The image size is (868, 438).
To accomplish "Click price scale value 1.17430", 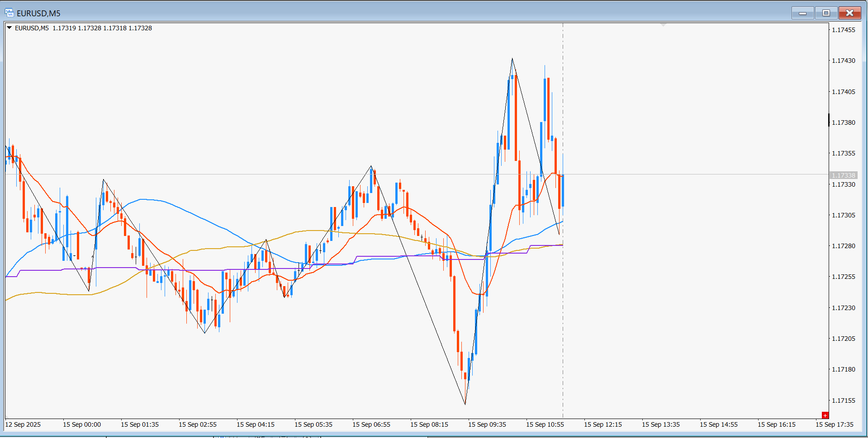I will [x=844, y=61].
